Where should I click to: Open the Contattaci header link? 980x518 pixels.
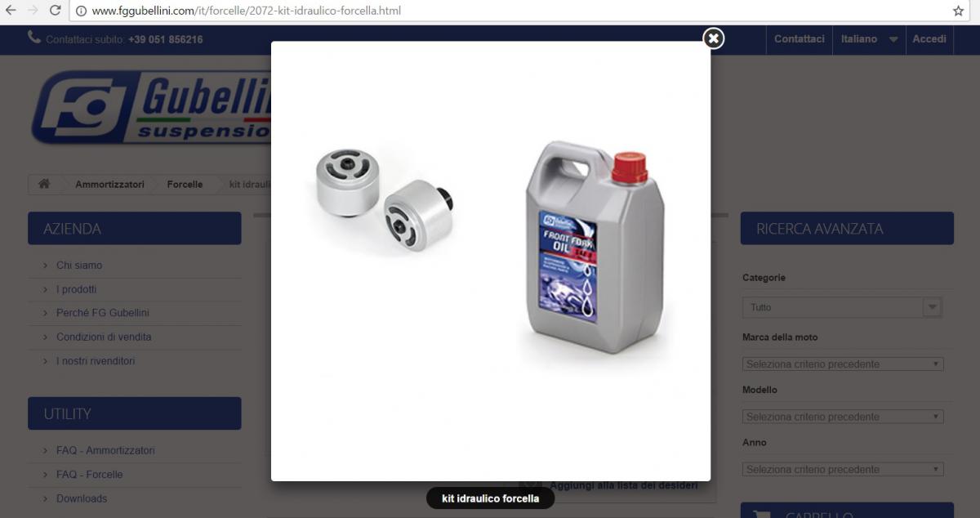799,39
